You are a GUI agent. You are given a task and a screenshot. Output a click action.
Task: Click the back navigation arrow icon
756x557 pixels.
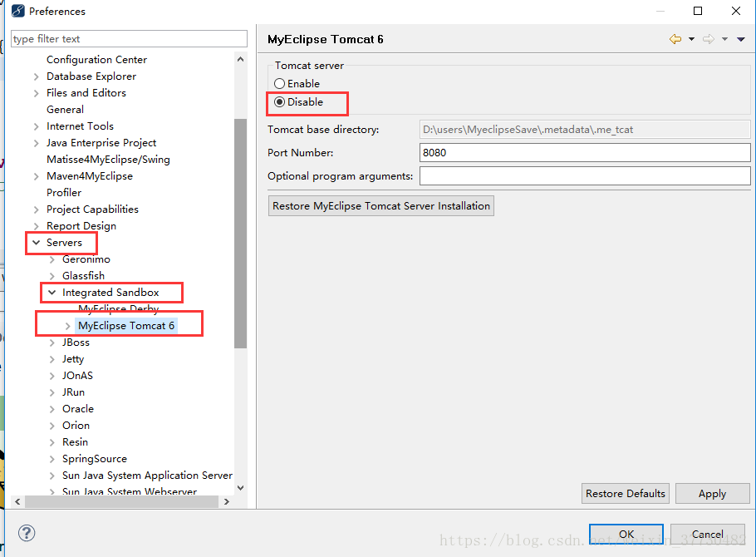click(x=675, y=39)
